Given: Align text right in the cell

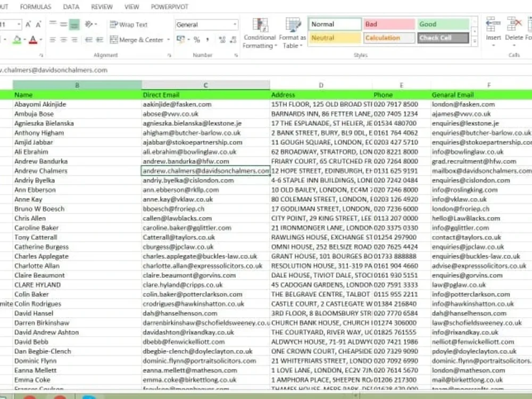Looking at the screenshot, I should [74, 40].
